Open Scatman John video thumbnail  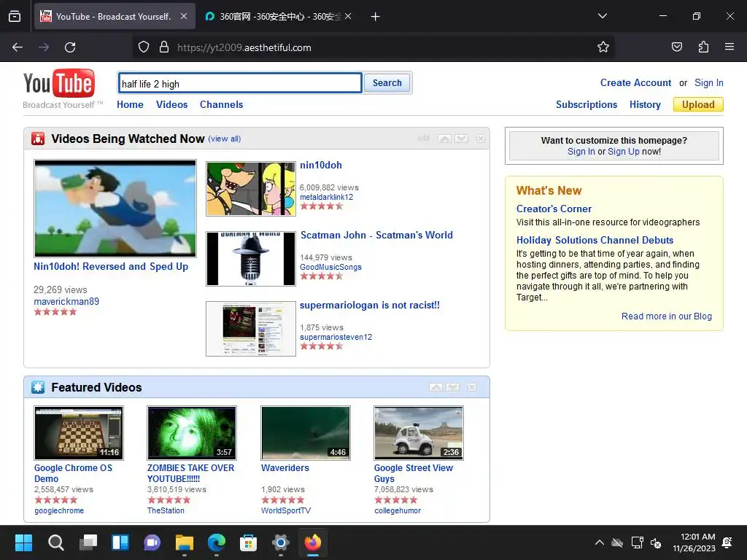251,259
